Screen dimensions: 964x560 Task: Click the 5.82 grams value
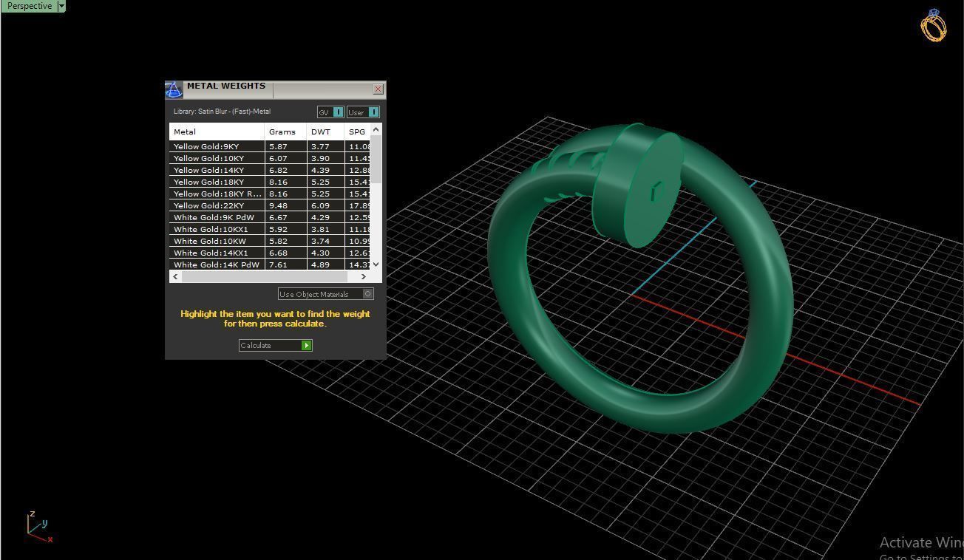278,241
